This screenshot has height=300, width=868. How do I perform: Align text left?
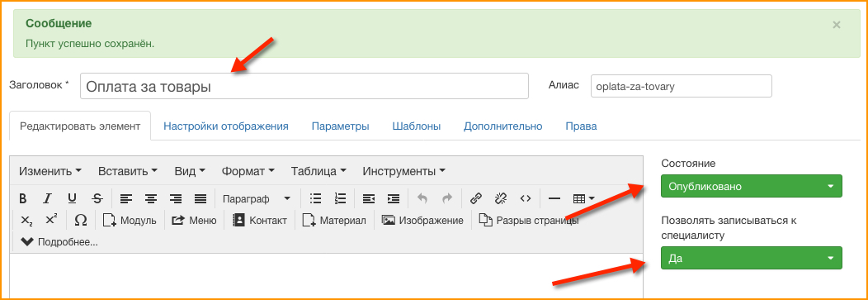pyautogui.click(x=127, y=198)
